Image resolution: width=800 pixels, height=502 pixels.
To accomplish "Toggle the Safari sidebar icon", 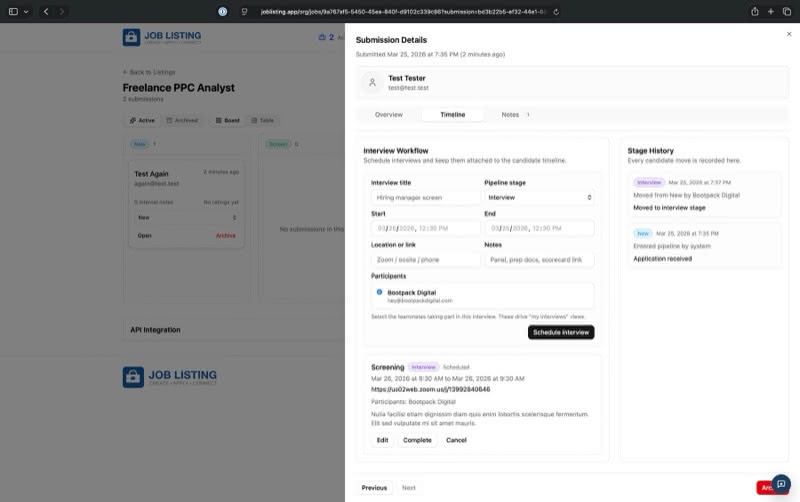I will (13, 11).
